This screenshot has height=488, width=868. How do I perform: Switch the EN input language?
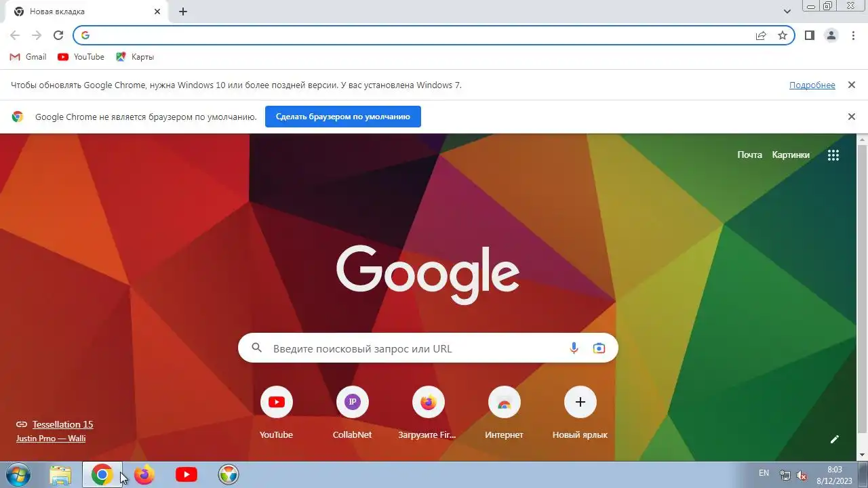(x=764, y=473)
